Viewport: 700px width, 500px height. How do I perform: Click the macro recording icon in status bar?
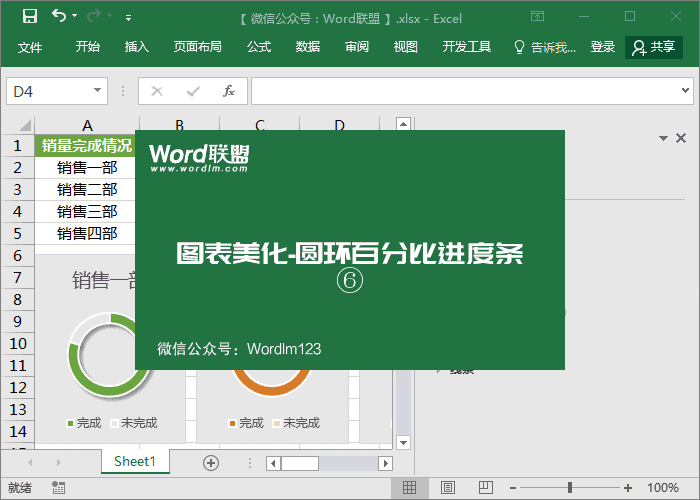(x=59, y=488)
